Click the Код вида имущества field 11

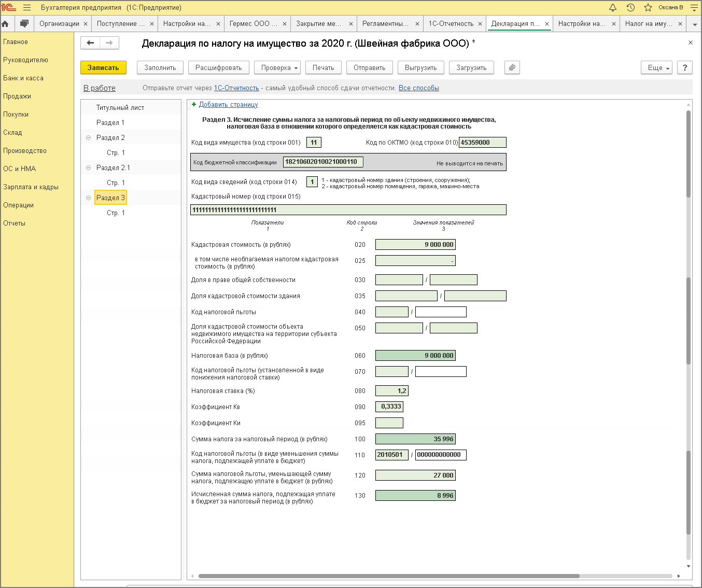[314, 142]
